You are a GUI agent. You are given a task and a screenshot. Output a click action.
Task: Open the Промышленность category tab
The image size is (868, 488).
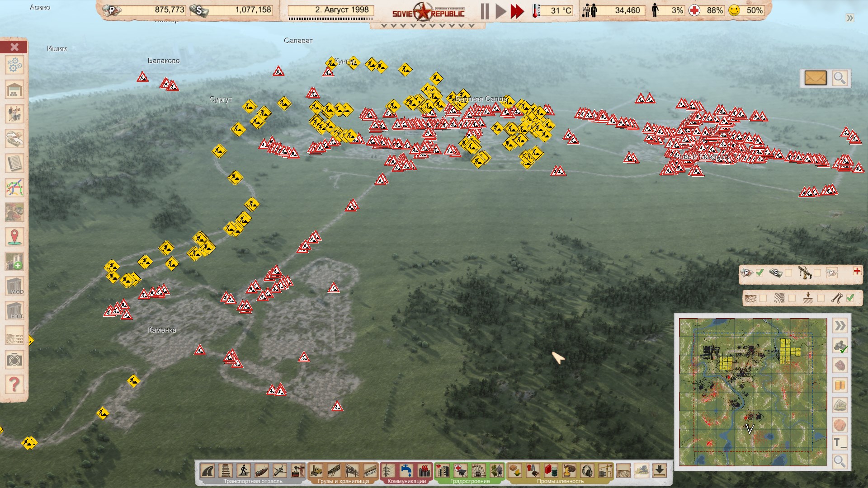click(560, 481)
